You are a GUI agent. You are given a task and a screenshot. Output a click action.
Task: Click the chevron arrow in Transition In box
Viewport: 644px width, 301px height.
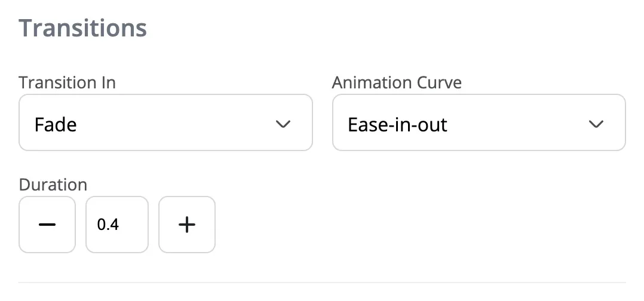point(283,124)
